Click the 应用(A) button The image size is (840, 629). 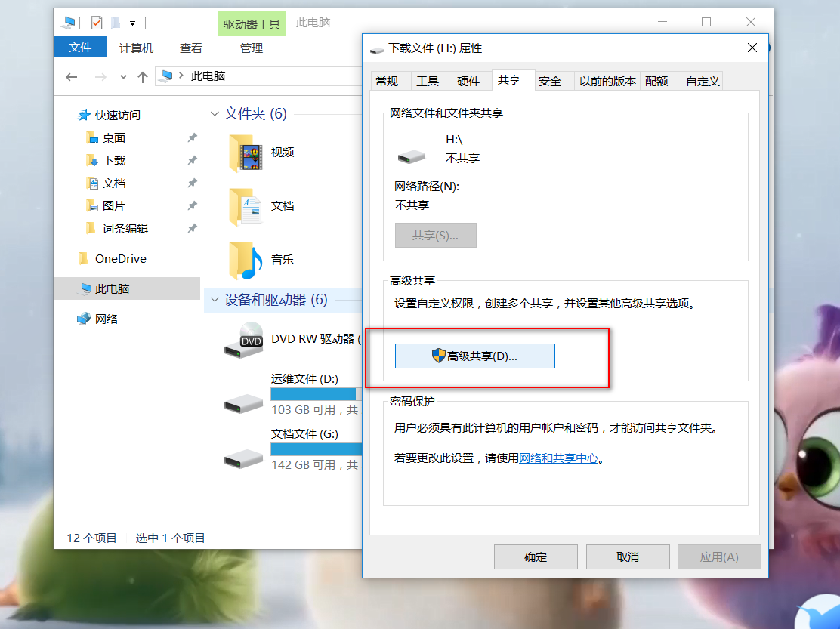click(x=719, y=557)
